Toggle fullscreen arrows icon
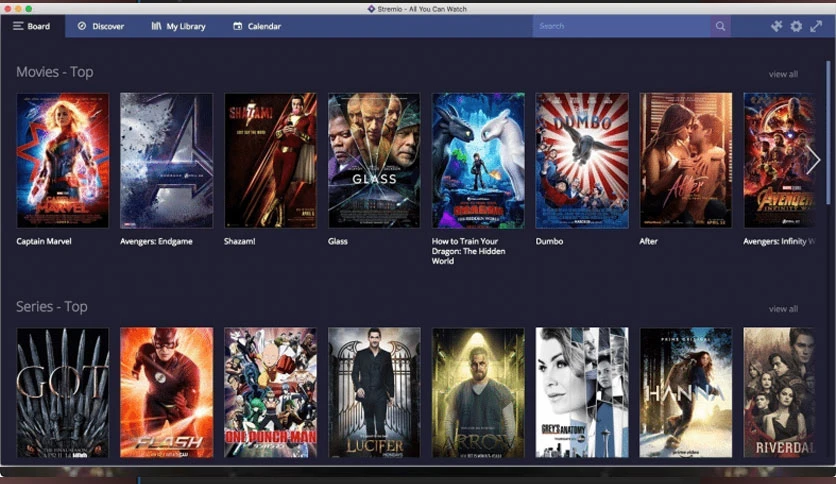The width and height of the screenshot is (836, 484). click(816, 26)
